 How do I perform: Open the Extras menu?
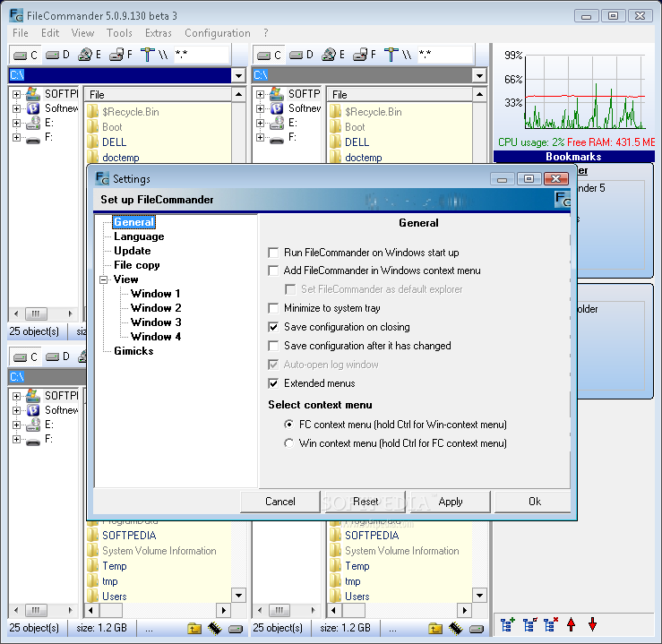click(159, 33)
